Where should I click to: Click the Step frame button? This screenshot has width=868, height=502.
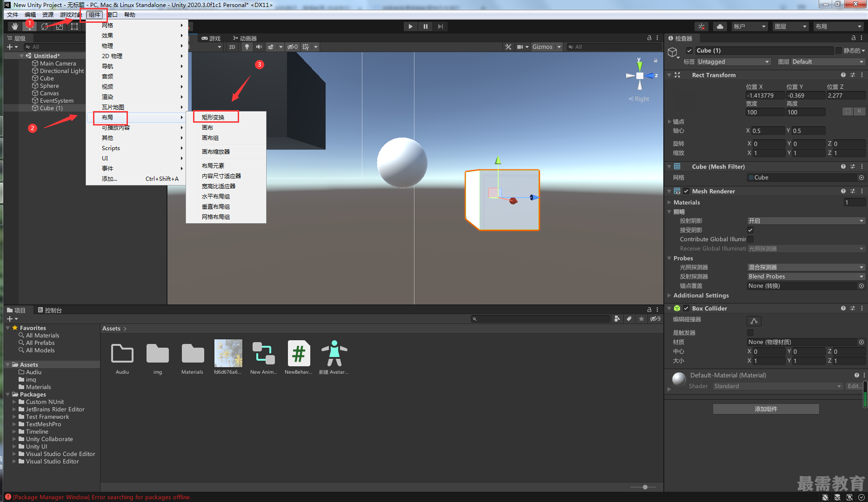[440, 26]
